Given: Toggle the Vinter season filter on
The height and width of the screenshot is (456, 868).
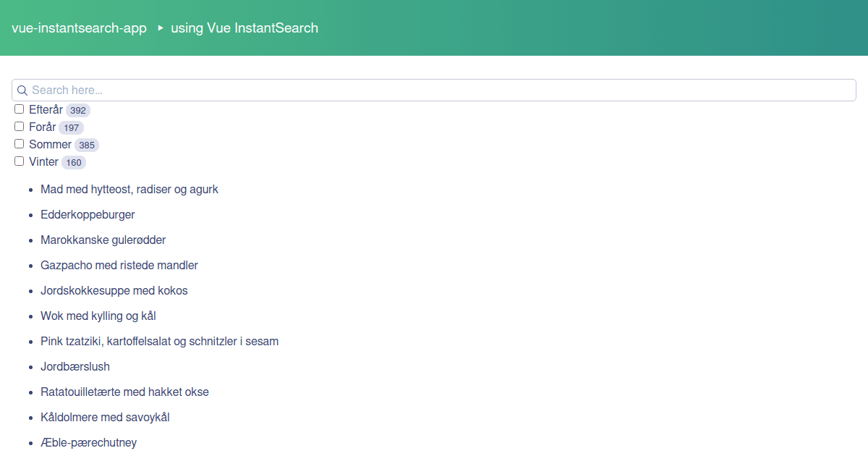Looking at the screenshot, I should coord(19,161).
